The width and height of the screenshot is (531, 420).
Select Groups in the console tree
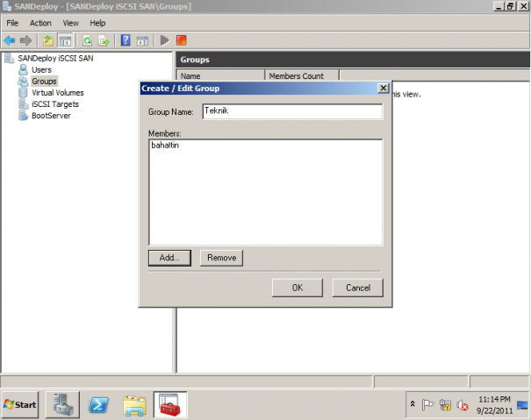[x=44, y=82]
